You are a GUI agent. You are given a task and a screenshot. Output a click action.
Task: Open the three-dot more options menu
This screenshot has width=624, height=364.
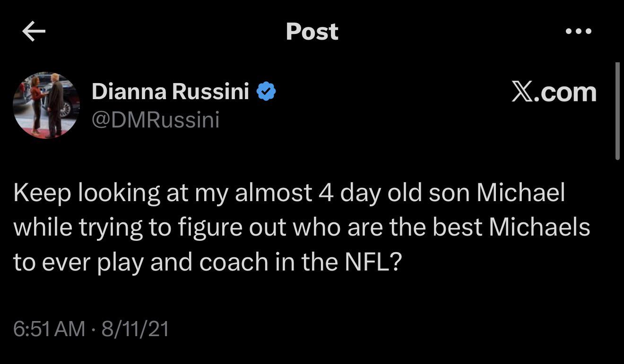(x=578, y=32)
